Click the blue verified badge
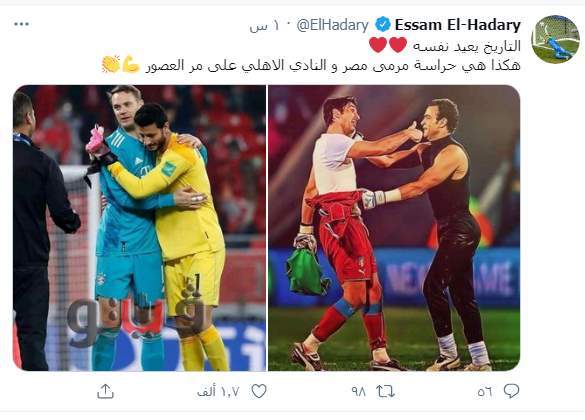 click(x=382, y=25)
